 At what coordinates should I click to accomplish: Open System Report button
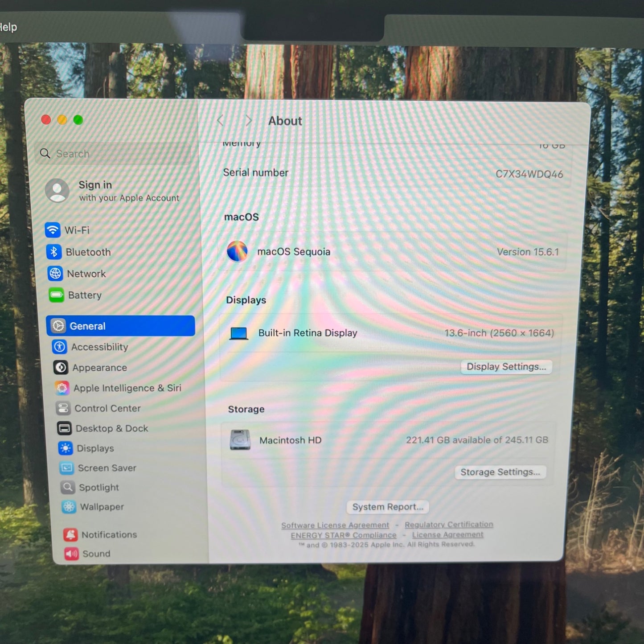[388, 507]
